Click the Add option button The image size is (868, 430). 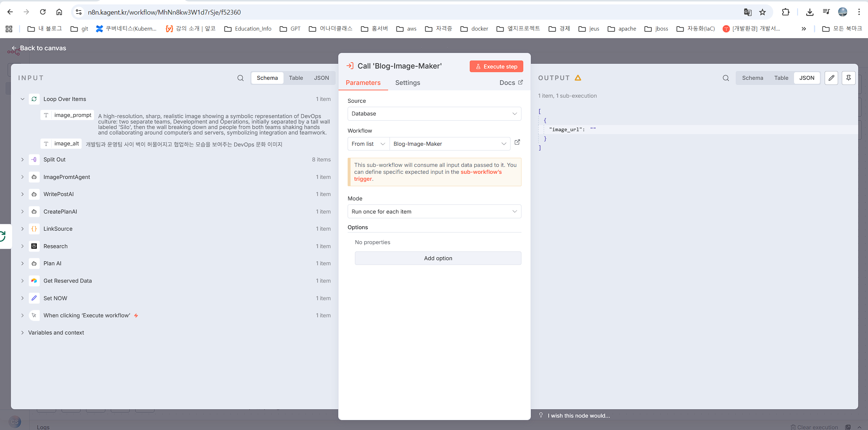click(438, 258)
